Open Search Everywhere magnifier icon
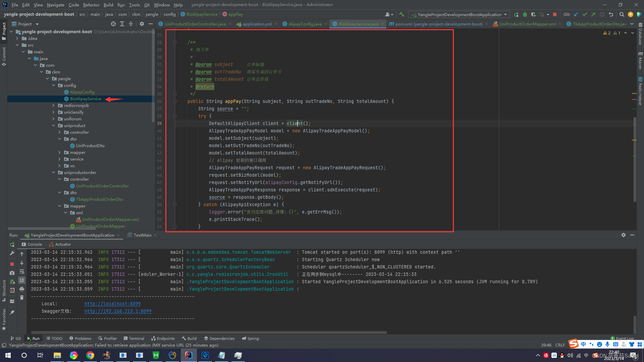Image resolution: width=644 pixels, height=362 pixels. point(622,14)
